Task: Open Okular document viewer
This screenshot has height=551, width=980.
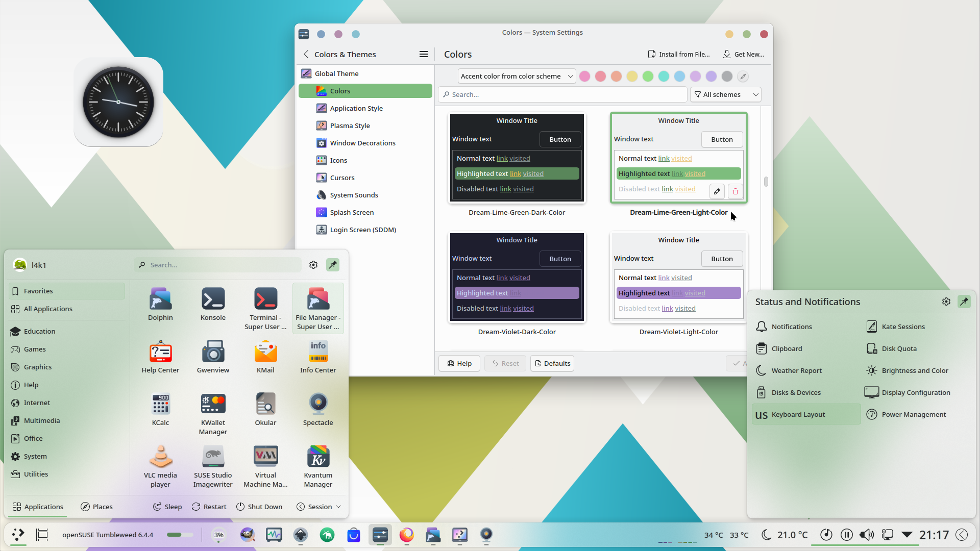Action: pyautogui.click(x=265, y=410)
